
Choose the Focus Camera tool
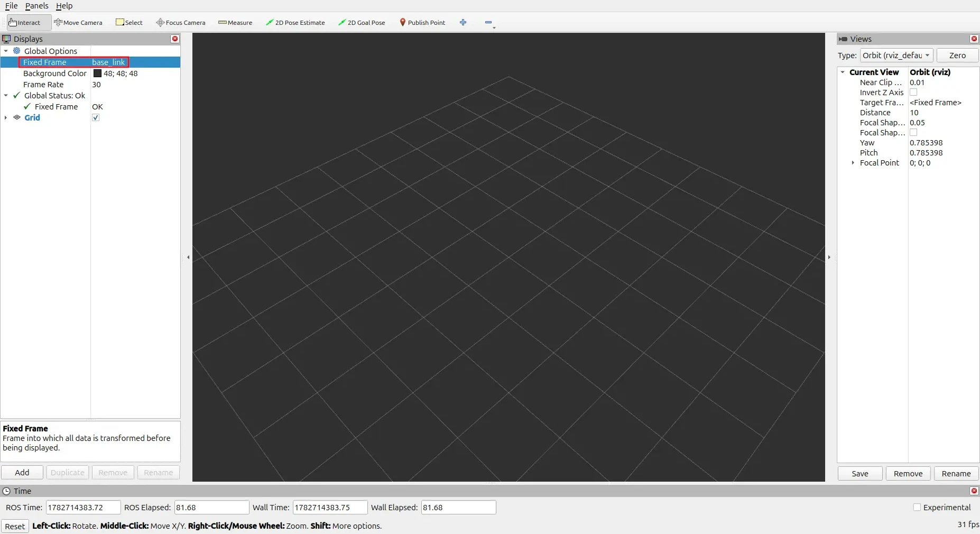[x=180, y=22]
